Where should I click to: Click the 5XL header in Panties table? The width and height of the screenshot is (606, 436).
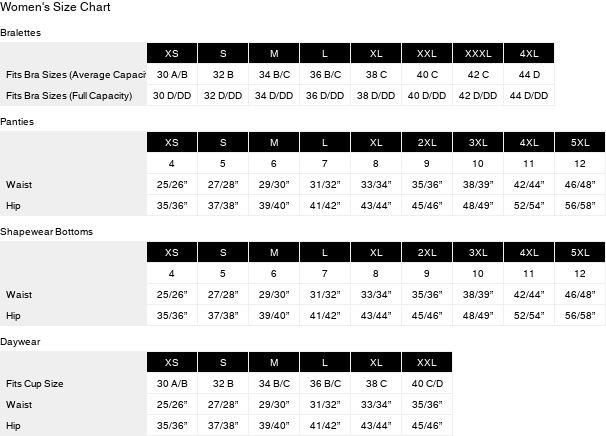(580, 141)
